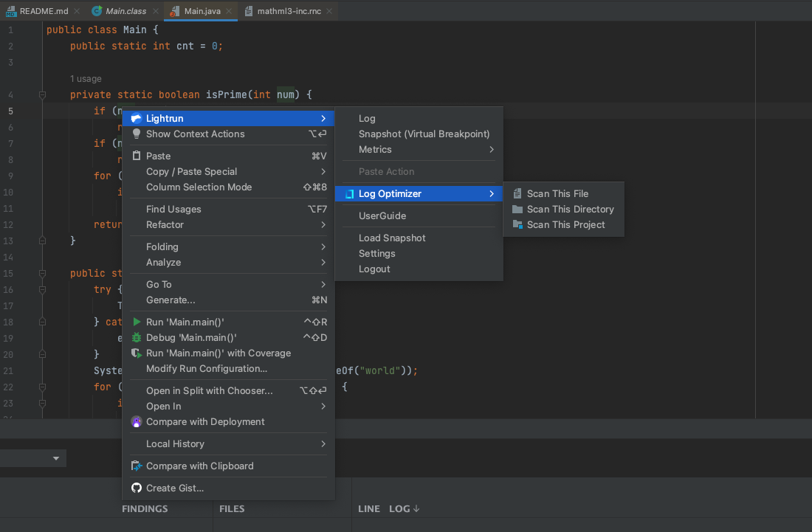
Task: Collapse the isPrime method using gutter fold marker
Action: [x=42, y=94]
